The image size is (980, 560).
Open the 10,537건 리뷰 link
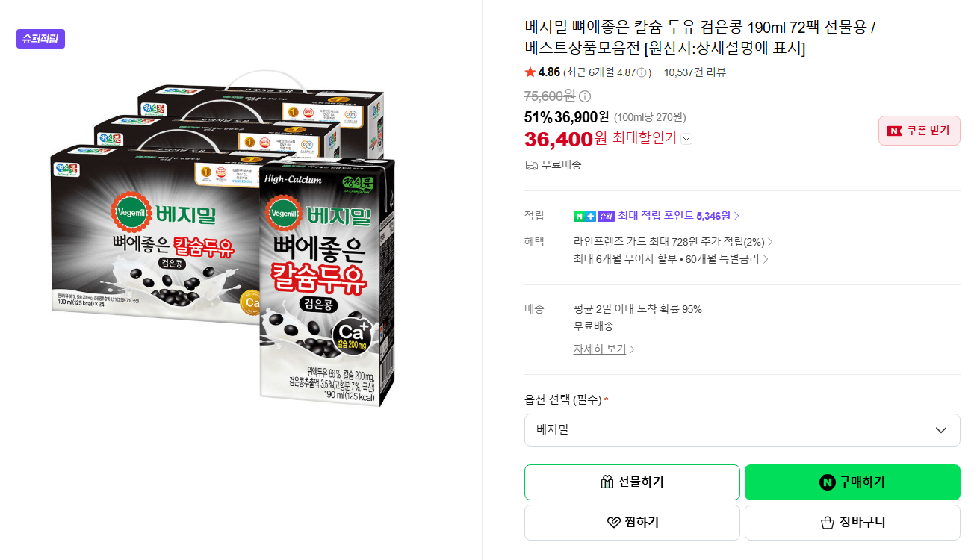(x=695, y=72)
